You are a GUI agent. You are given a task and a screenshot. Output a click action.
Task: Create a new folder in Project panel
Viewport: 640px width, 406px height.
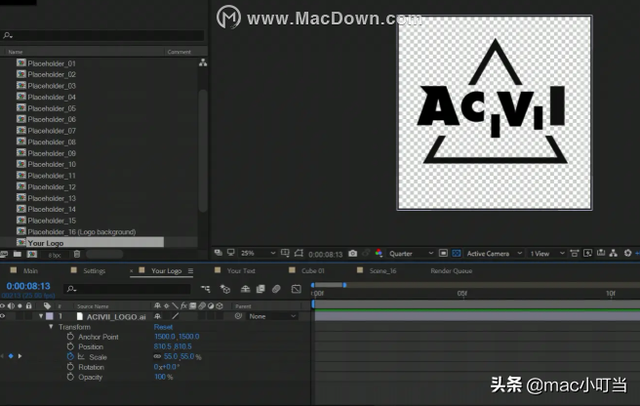(x=17, y=254)
